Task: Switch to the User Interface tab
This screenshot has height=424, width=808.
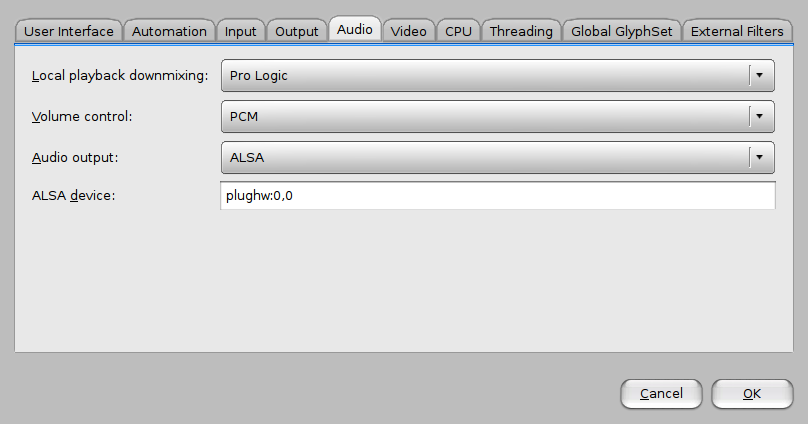Action: click(x=69, y=31)
